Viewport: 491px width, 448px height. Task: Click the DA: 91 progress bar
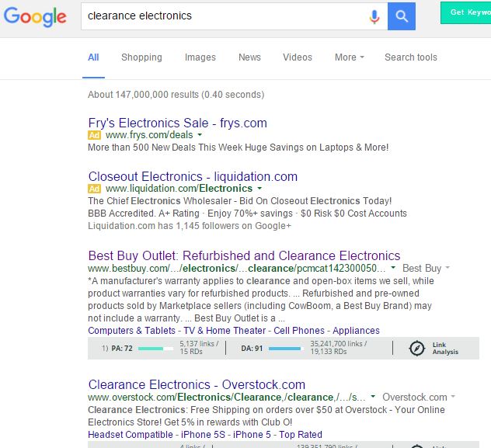pyautogui.click(x=286, y=349)
